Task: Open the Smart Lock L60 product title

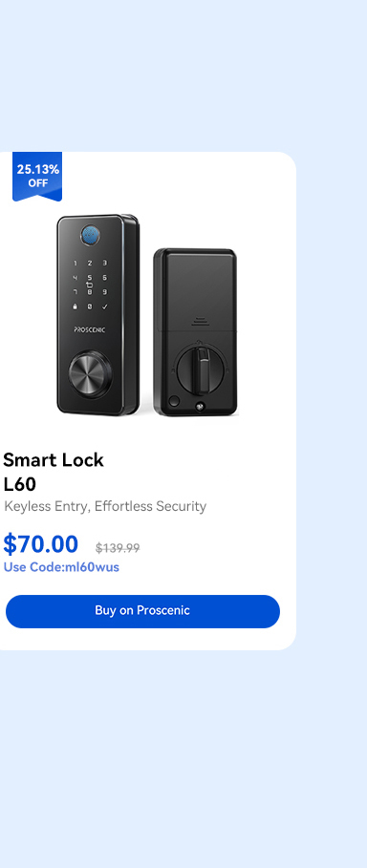Action: pos(54,472)
